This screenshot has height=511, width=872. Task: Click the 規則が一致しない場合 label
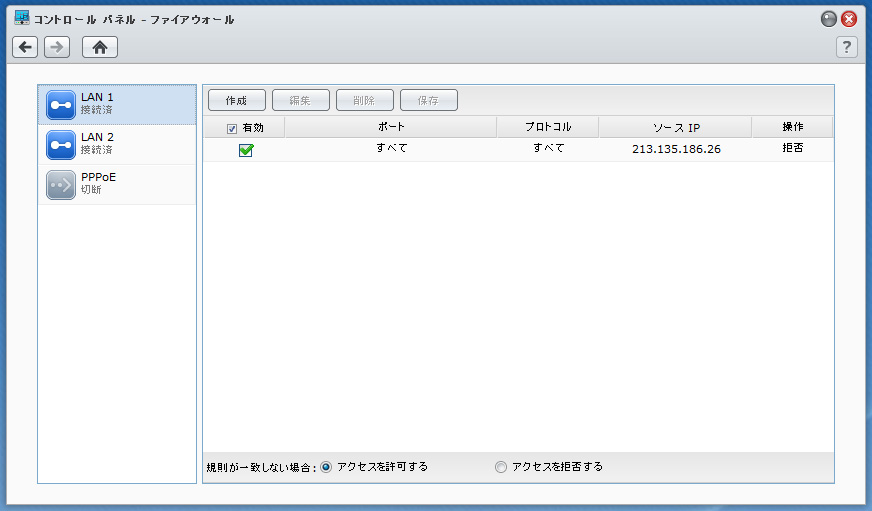coord(261,468)
